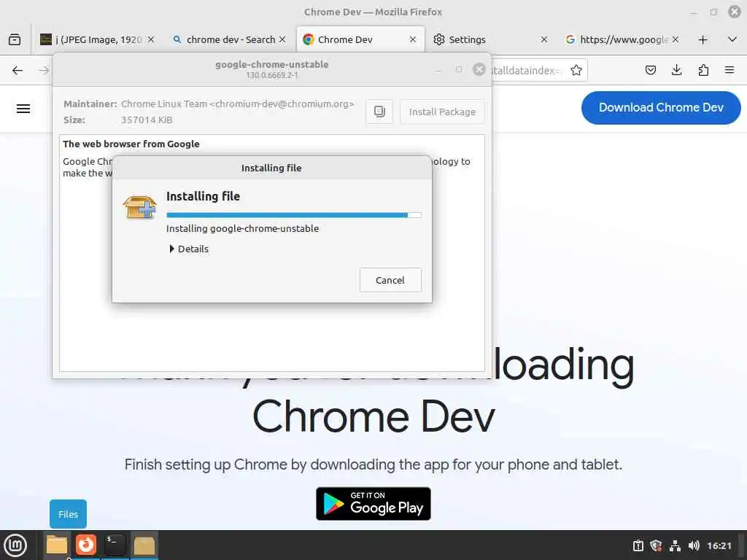This screenshot has height=560, width=747.
Task: Click Firefox icon in the taskbar
Action: (x=86, y=545)
